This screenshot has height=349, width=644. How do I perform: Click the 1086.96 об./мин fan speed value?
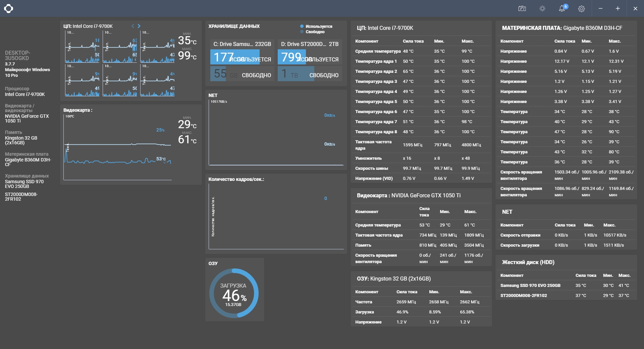567,192
